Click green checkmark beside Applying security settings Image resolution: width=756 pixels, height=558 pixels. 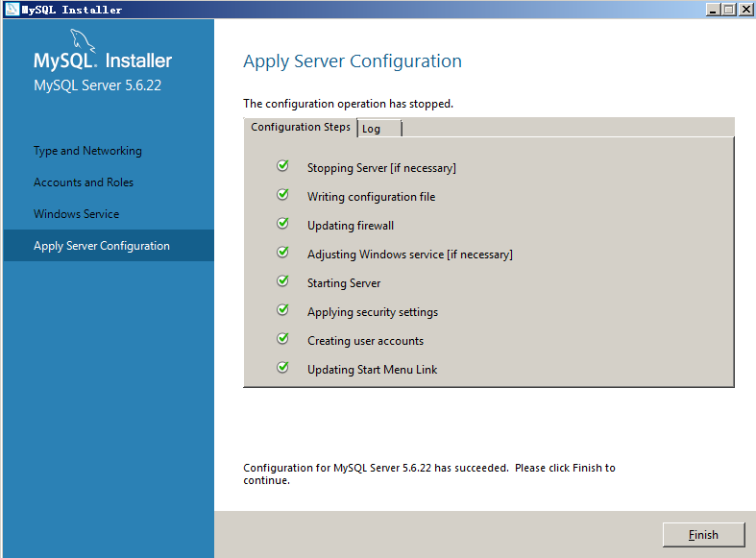coord(283,309)
